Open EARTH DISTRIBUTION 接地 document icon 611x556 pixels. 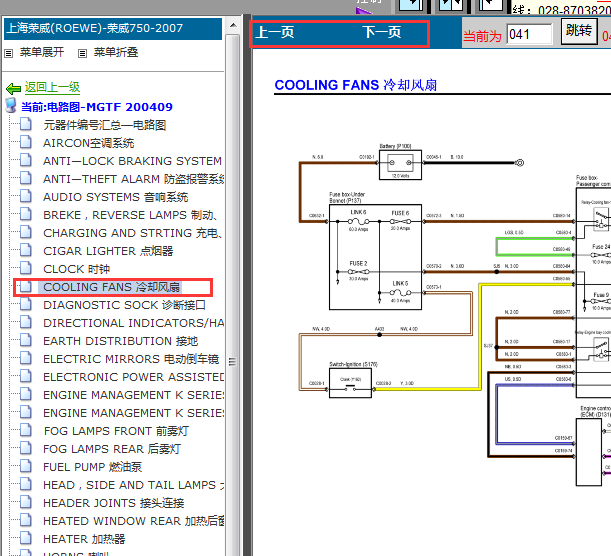[26, 340]
